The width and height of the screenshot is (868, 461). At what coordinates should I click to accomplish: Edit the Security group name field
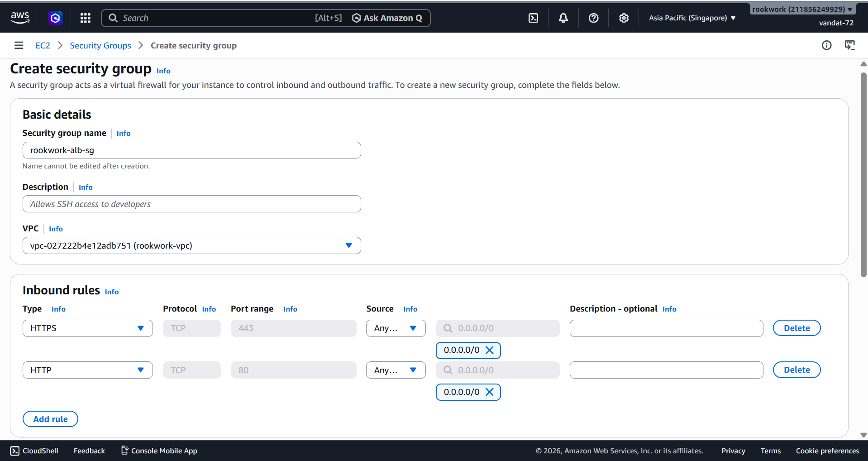coord(192,150)
